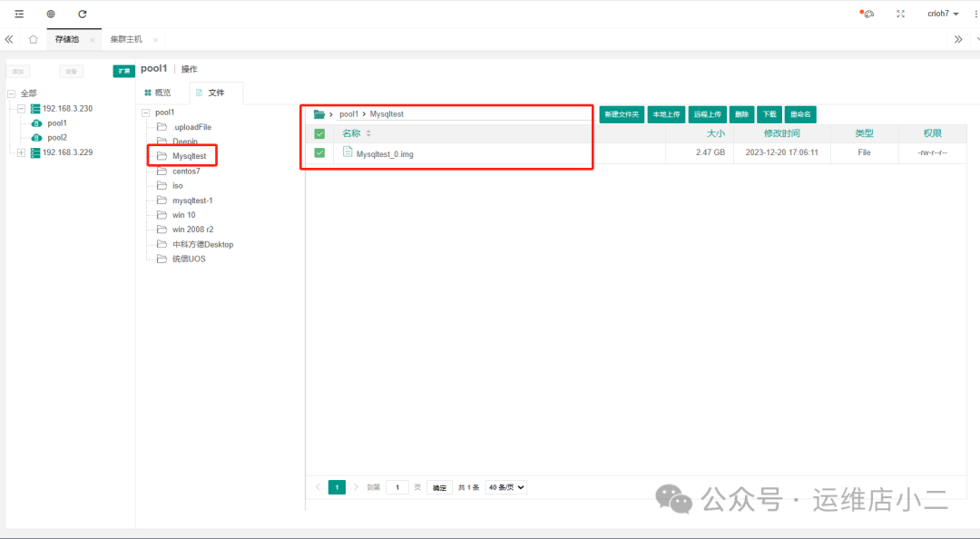The height and width of the screenshot is (539, 980).
Task: Click the sort arrows beside 名称 header
Action: click(368, 133)
